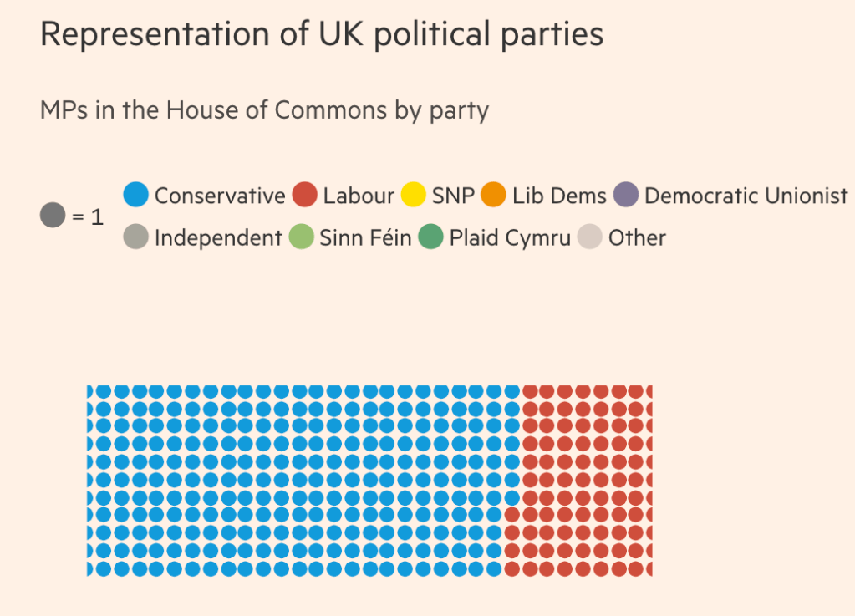The height and width of the screenshot is (616, 855).
Task: Click the chart title 'Representation of UK political parties'
Action: tap(322, 35)
